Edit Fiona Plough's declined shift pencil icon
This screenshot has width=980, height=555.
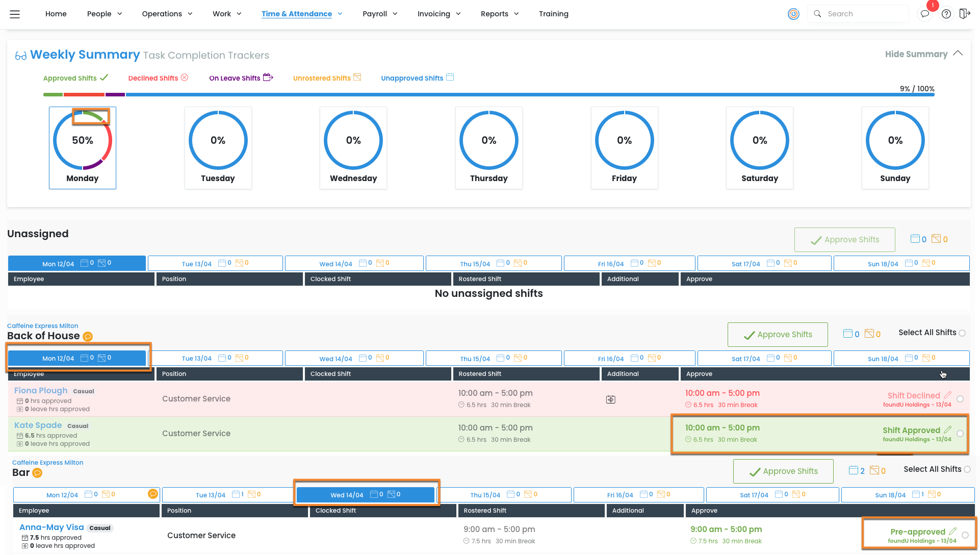coord(947,395)
